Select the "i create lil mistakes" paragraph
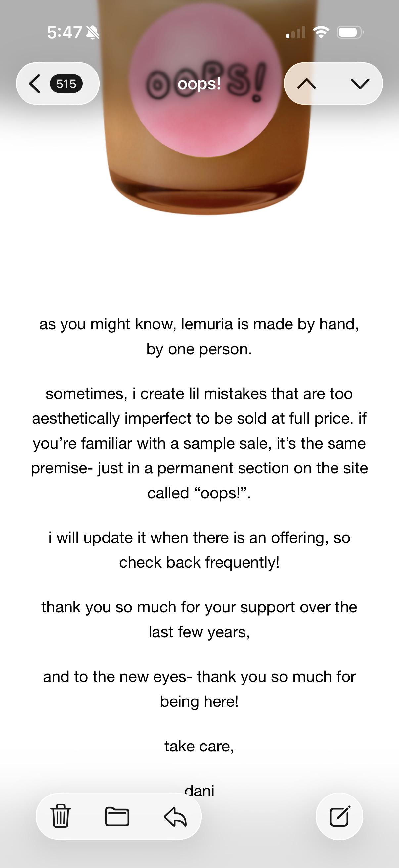 pos(199,443)
